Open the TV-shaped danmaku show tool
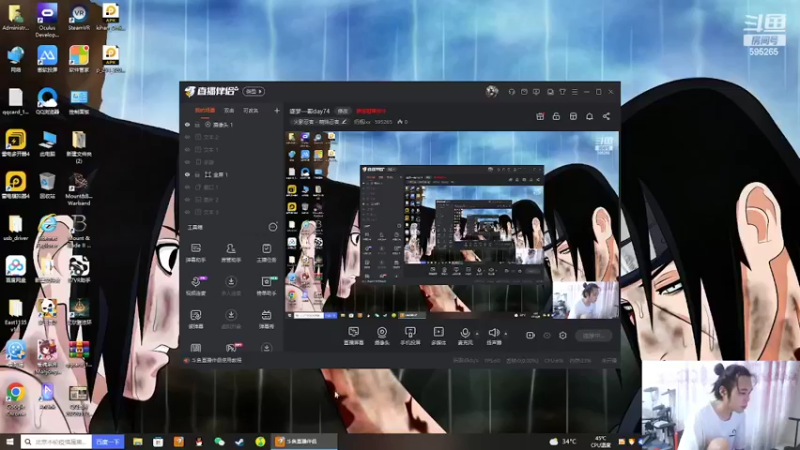This screenshot has width=800, height=450. (x=266, y=319)
